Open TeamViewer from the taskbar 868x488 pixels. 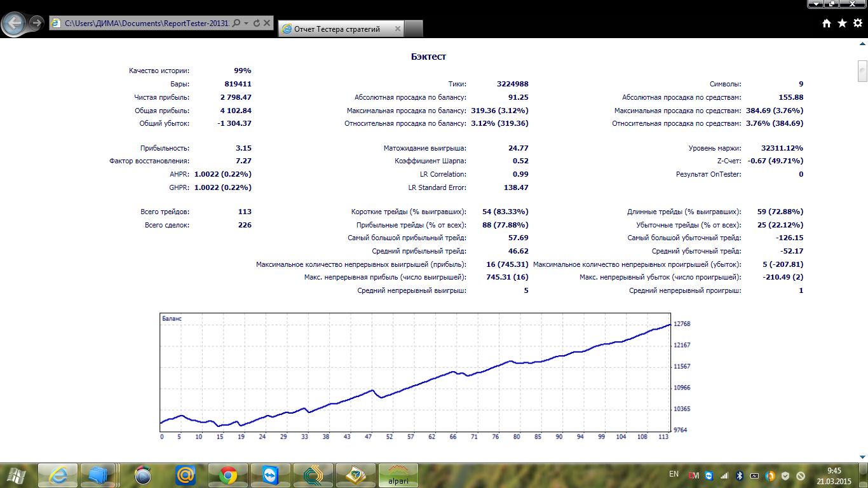271,475
